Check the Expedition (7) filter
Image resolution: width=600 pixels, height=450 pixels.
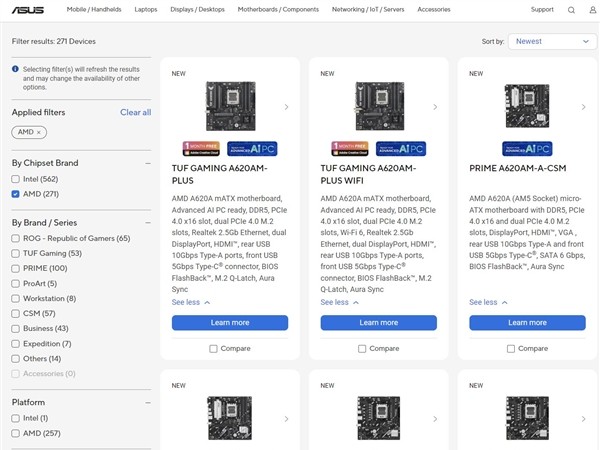point(15,344)
